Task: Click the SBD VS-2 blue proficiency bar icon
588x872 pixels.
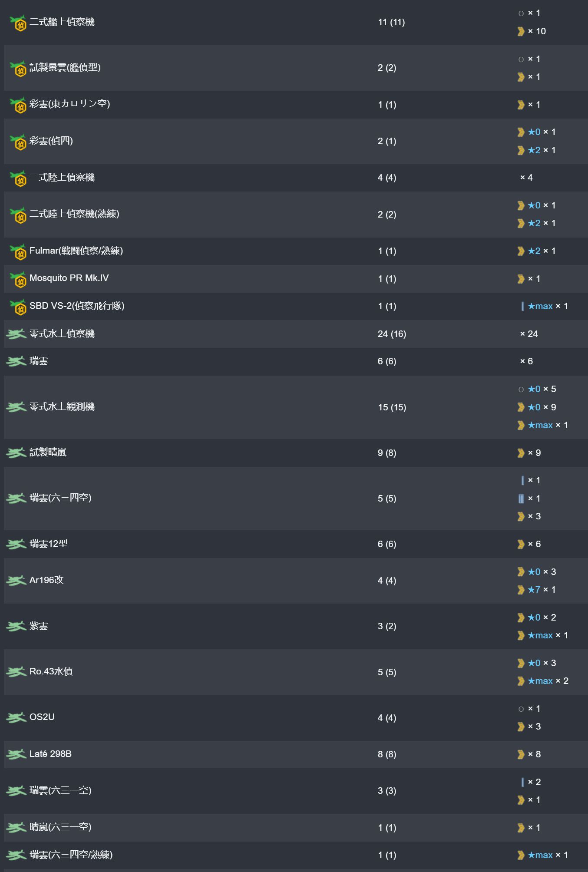Action: 522,307
